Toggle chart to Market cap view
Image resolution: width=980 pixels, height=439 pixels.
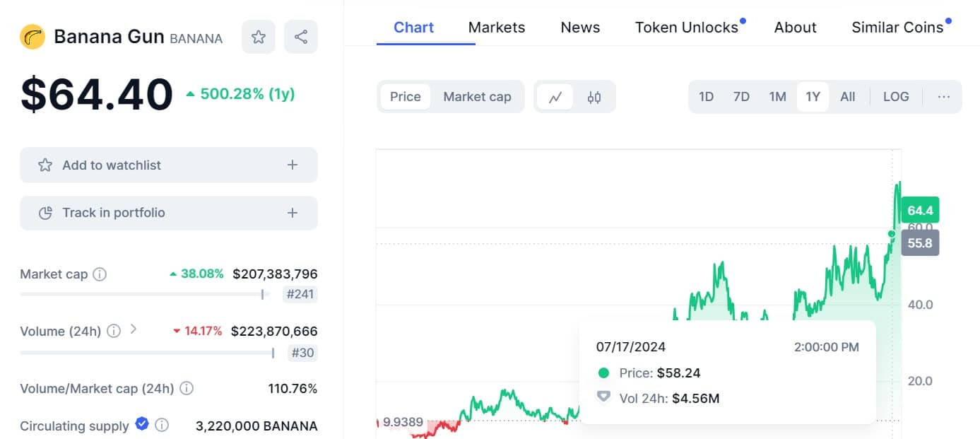[477, 97]
